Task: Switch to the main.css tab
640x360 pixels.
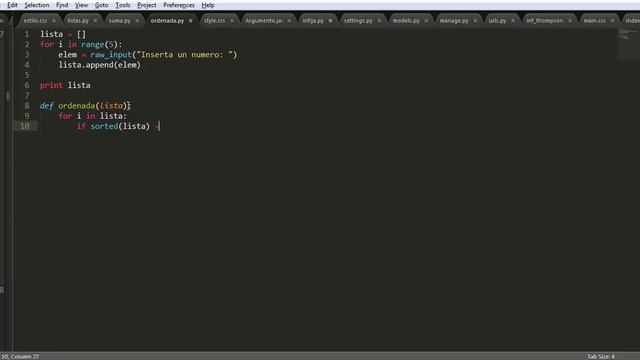Action: pyautogui.click(x=594, y=20)
